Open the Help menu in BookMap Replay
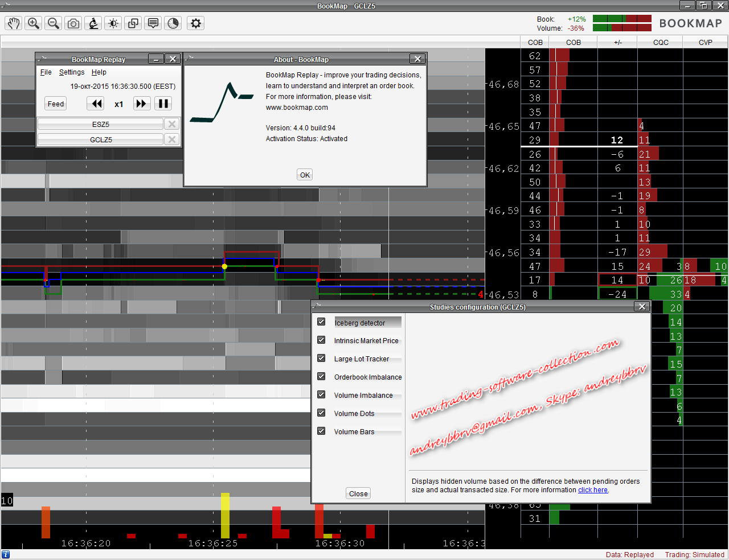 (99, 72)
